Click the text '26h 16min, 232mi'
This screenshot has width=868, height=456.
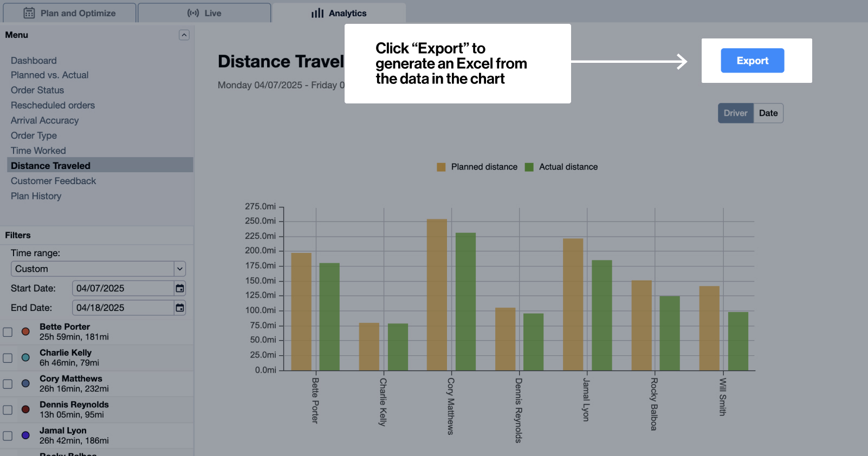(x=74, y=389)
